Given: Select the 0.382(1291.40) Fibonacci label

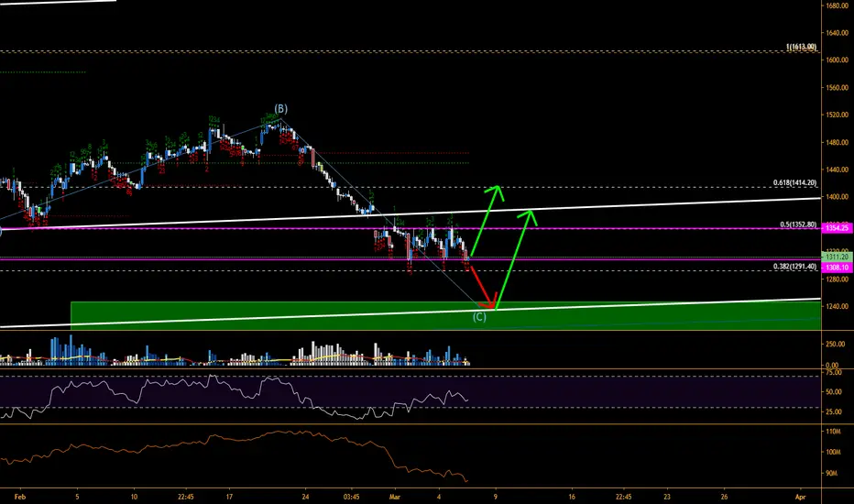Looking at the screenshot, I should [x=794, y=267].
